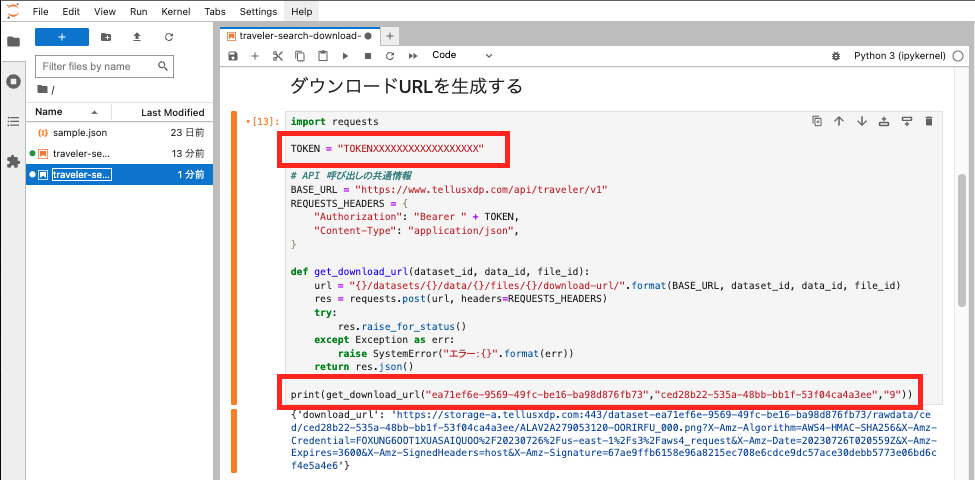Viewport: 975px width, 480px height.
Task: Interrupt the kernel stop icon
Action: [x=367, y=56]
